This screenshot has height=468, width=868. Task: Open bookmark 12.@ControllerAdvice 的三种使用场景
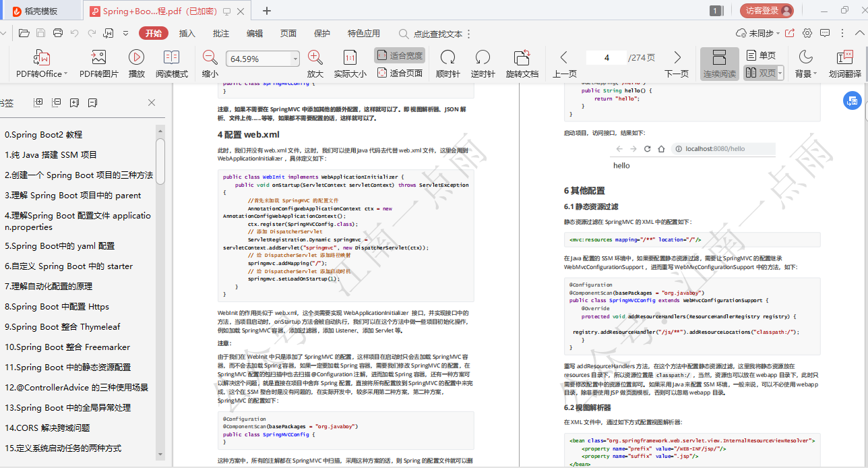coord(76,387)
